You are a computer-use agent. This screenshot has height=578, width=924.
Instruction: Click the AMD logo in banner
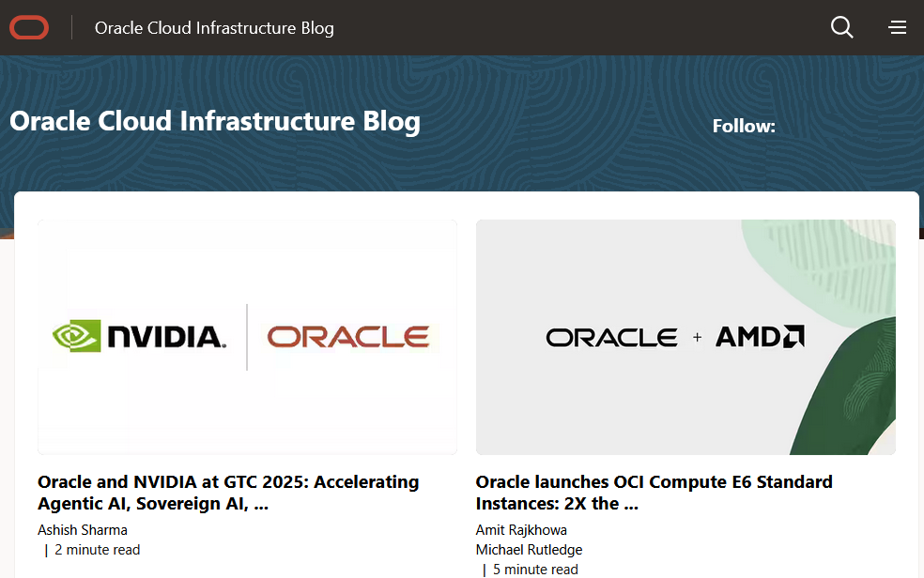[x=760, y=337]
